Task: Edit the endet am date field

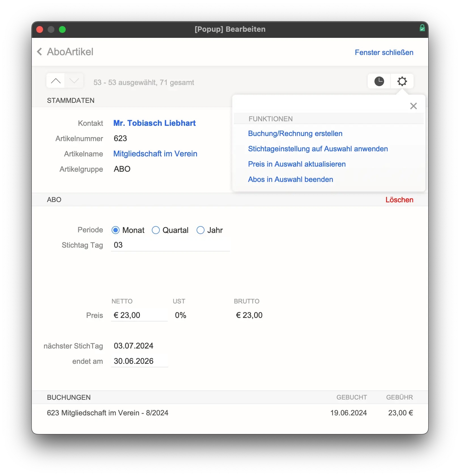Action: (139, 361)
